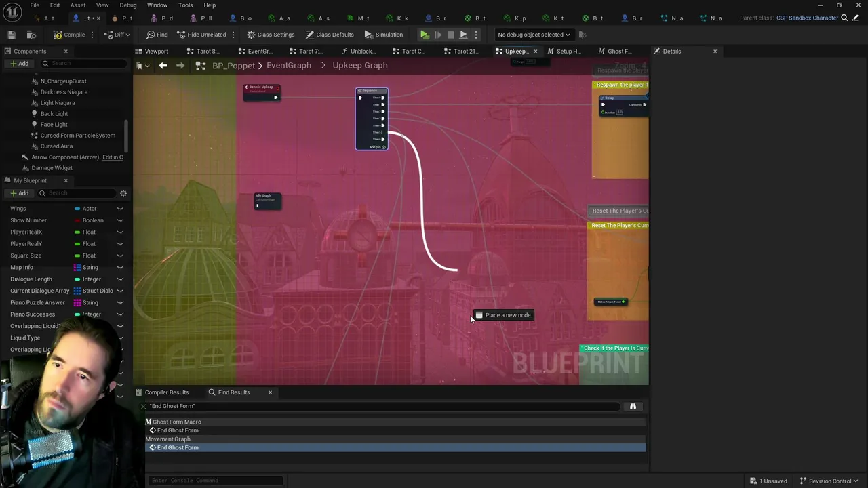Viewport: 868px width, 488px height.
Task: Open My Blueprint settings gear
Action: click(123, 193)
